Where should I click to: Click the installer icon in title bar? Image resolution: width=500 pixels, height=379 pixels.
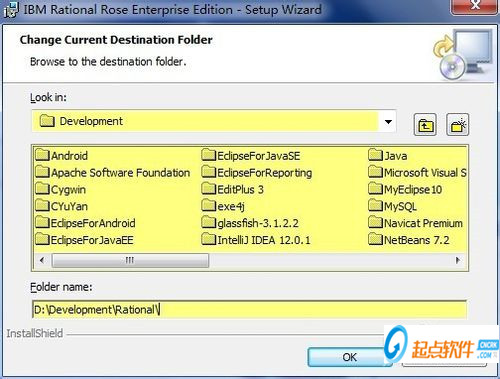10,10
